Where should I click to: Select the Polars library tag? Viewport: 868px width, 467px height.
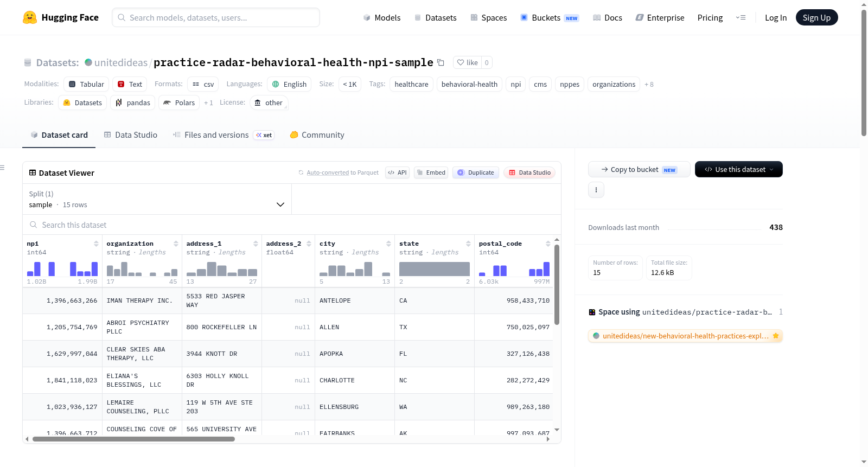click(x=179, y=103)
